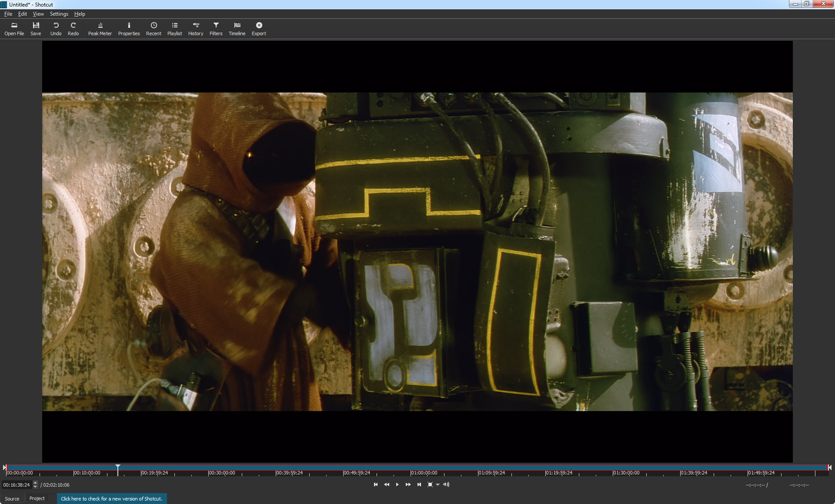Click the video preview frame
The height and width of the screenshot is (504, 835).
tap(417, 252)
